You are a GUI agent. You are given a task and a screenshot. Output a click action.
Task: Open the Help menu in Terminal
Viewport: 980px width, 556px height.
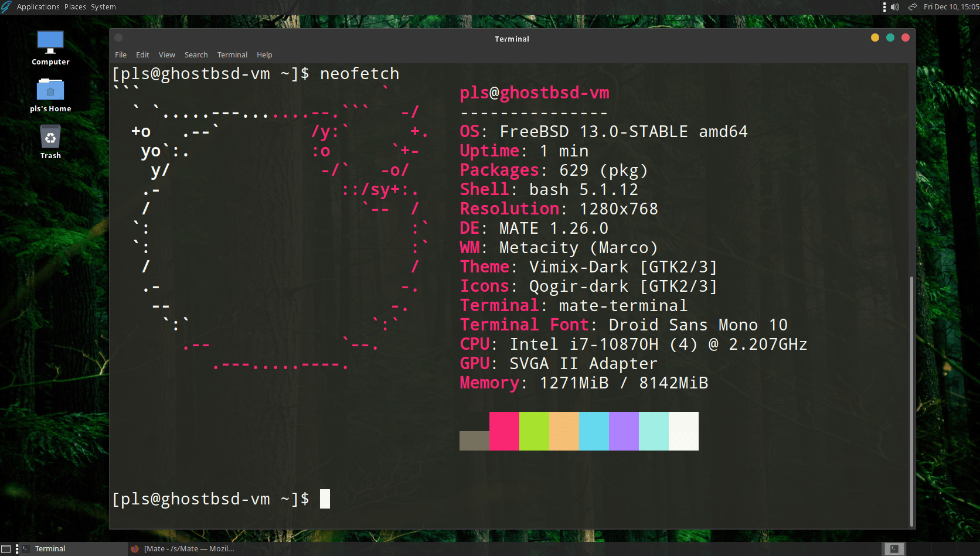(264, 54)
